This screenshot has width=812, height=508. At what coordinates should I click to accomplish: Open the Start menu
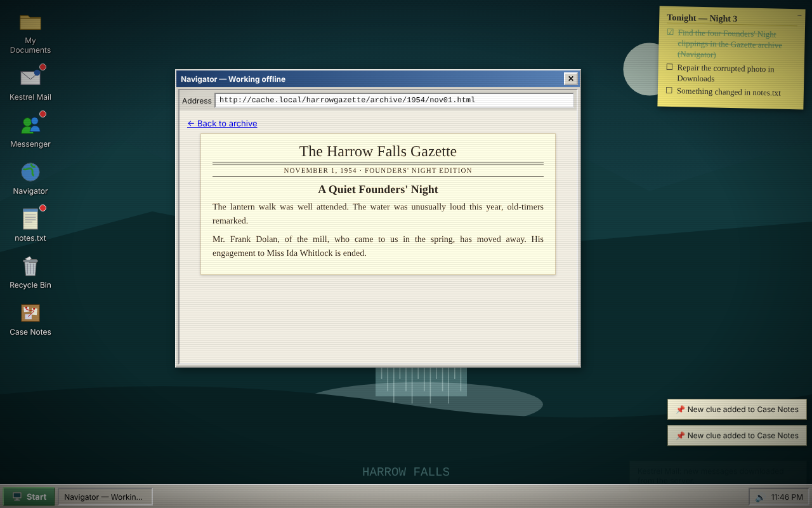coord(29,497)
